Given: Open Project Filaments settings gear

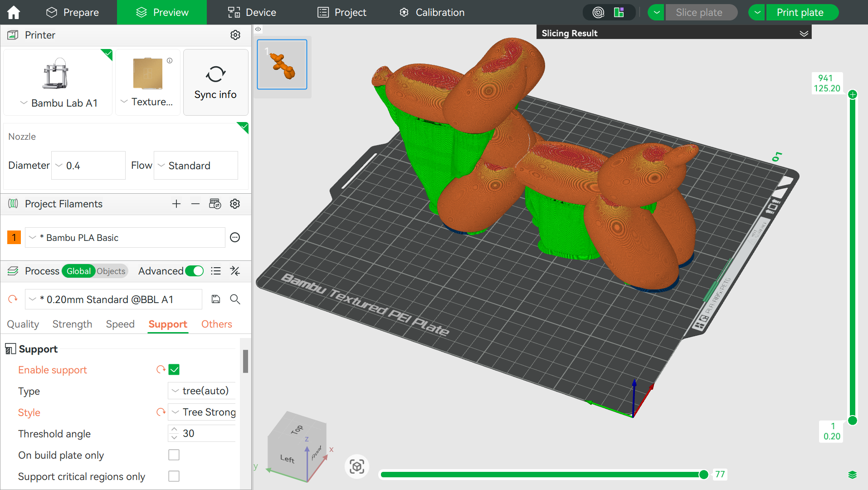Looking at the screenshot, I should click(235, 204).
